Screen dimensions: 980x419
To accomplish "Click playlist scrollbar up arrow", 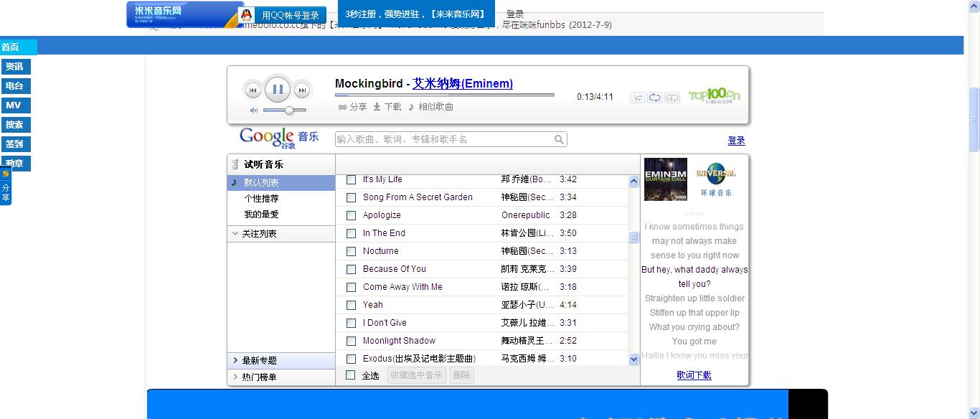I will pyautogui.click(x=633, y=182).
